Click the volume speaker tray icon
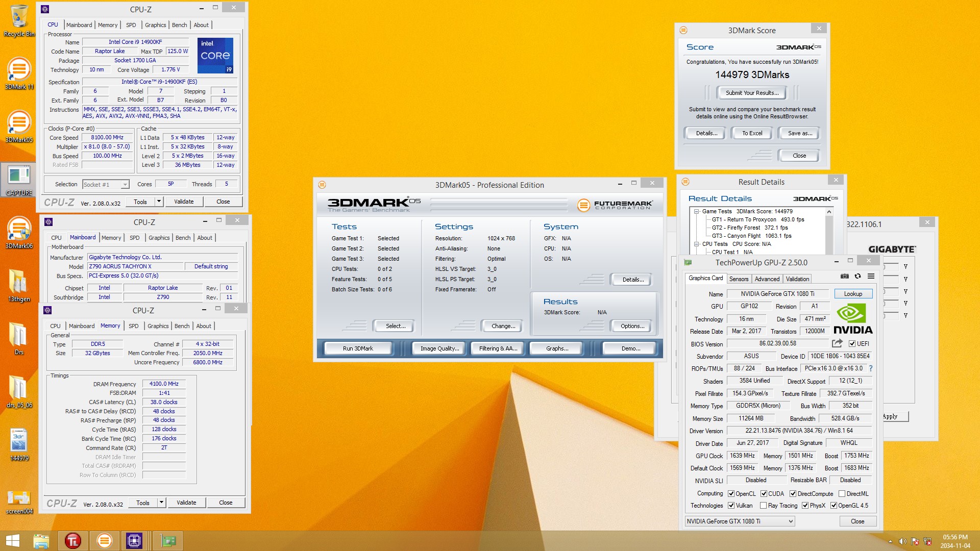This screenshot has width=980, height=551. point(902,541)
